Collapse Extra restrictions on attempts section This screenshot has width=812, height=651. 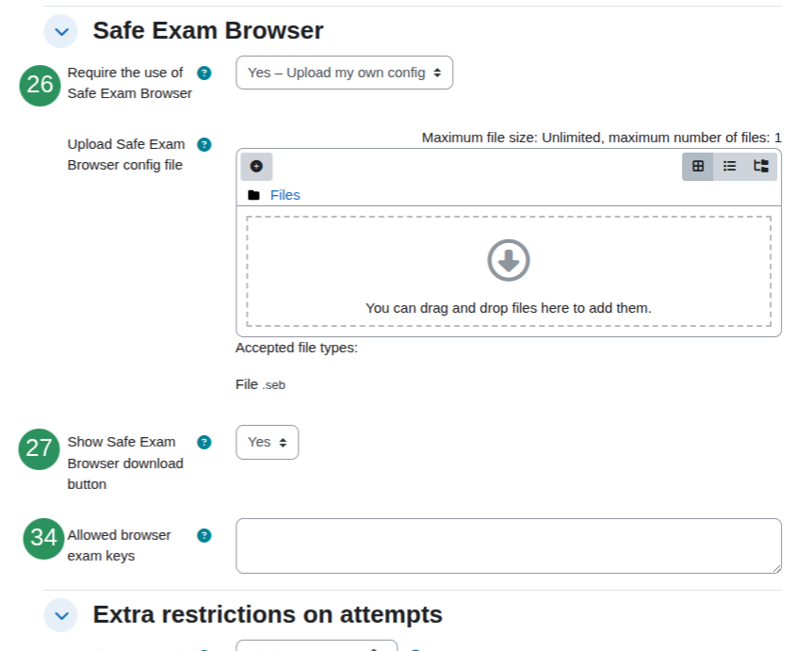[61, 616]
